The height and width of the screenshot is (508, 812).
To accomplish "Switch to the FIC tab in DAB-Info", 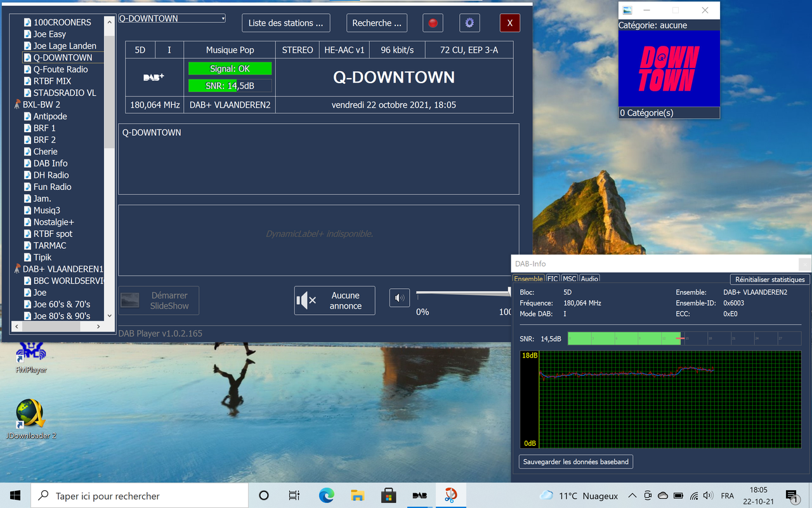I will point(553,279).
